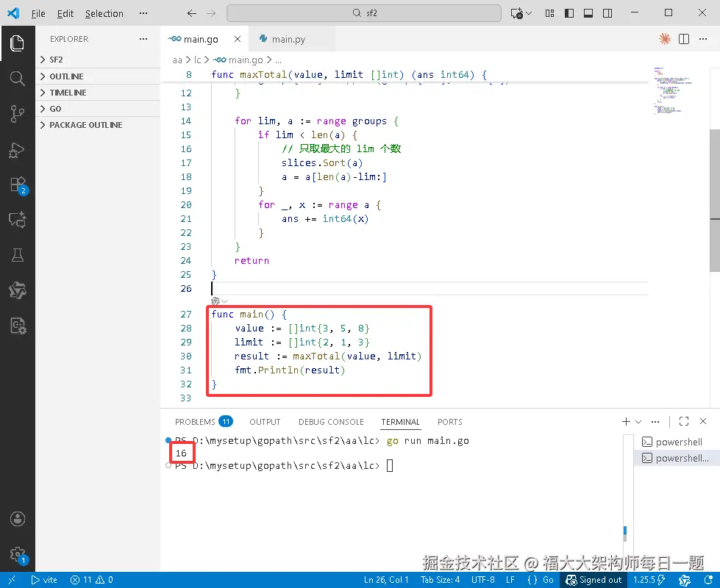Show more menu items ellipsis
This screenshot has width=720, height=588.
click(143, 13)
